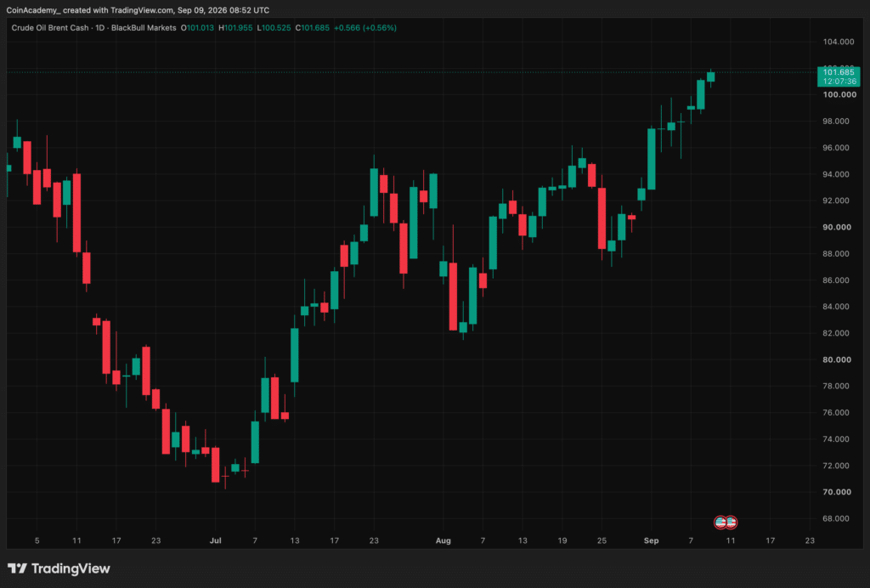The height and width of the screenshot is (588, 870).
Task: Click the 92.000 price axis label
Action: point(836,201)
